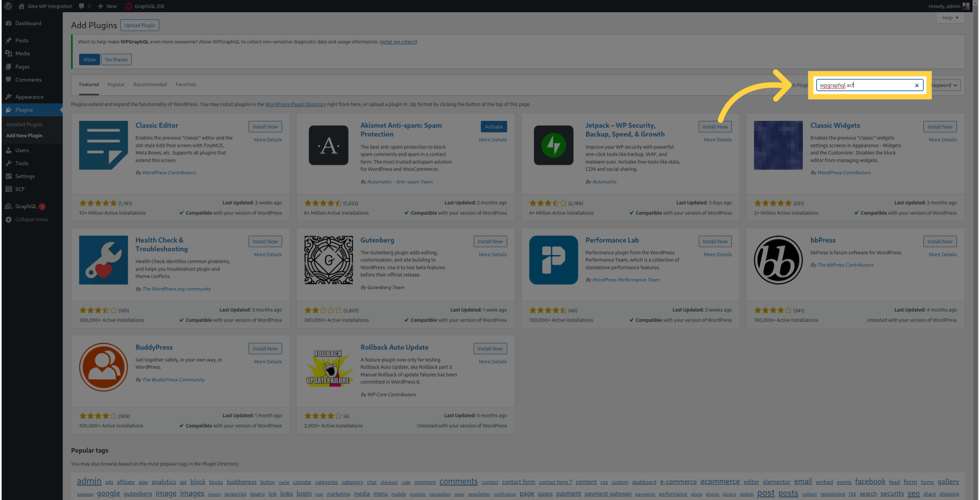Switch to the Recommended tab

[x=150, y=85]
